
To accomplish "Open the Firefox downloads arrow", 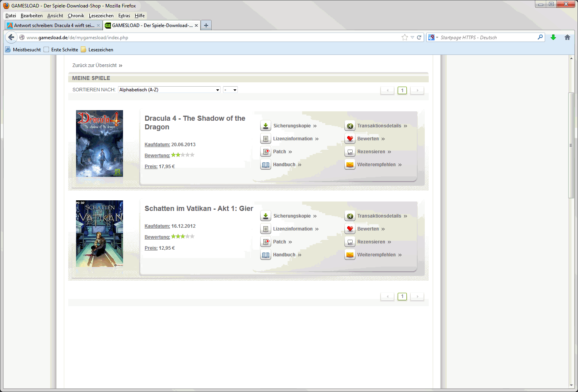I will tap(553, 37).
